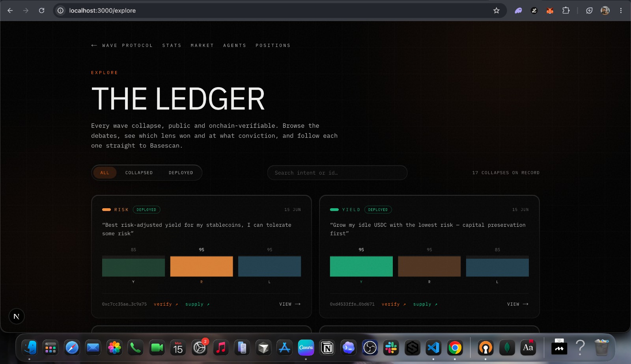631x364 pixels.
Task: Open the Chrome extensions puzzle menu
Action: pyautogui.click(x=566, y=11)
